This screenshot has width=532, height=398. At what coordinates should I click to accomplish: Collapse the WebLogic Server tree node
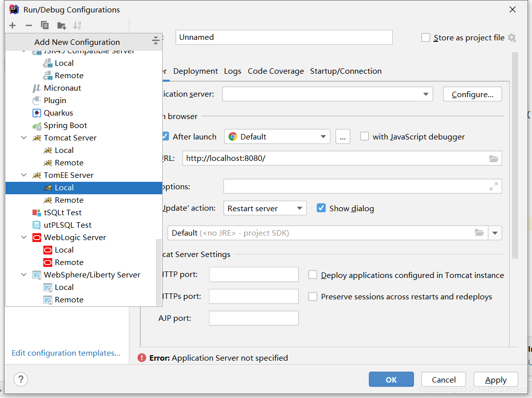[x=24, y=238]
